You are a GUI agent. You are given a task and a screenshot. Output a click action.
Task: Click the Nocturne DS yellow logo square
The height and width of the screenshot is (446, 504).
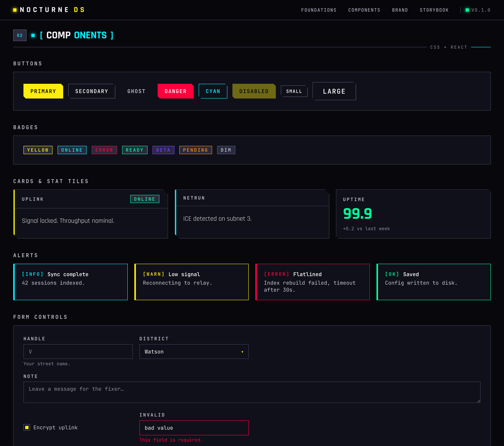pyautogui.click(x=15, y=10)
